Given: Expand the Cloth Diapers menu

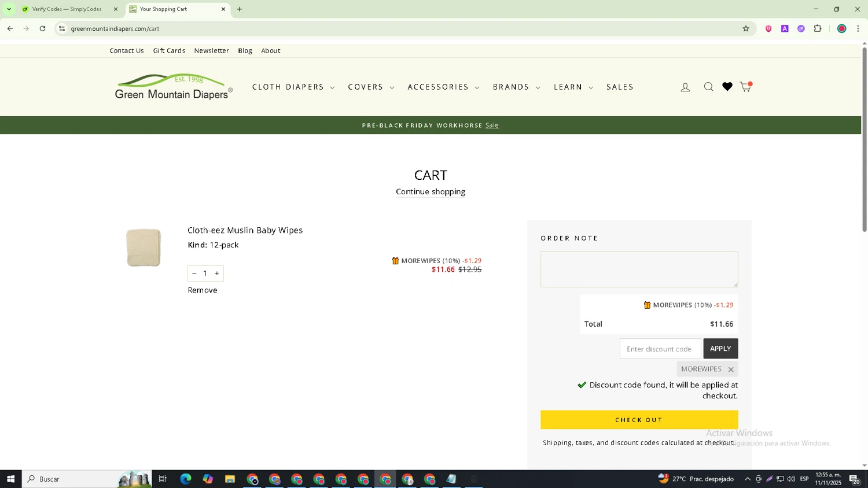Looking at the screenshot, I should point(293,87).
